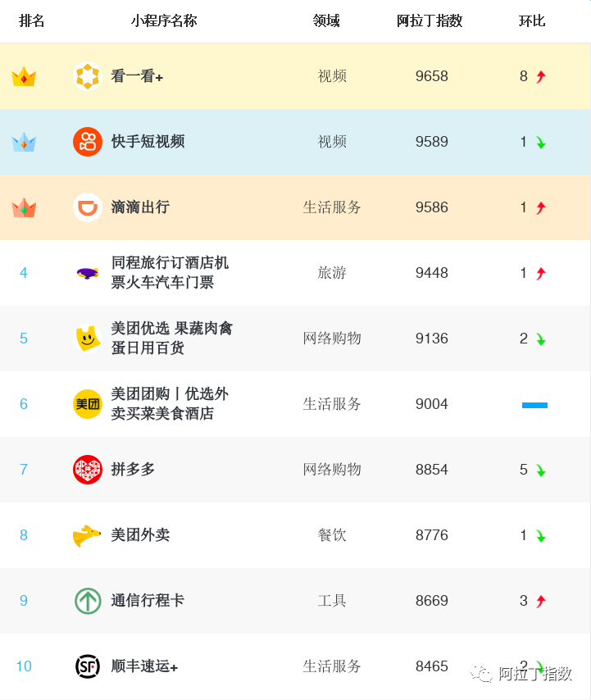Click the 同程旅行 purple fish icon
This screenshot has height=700, width=591.
tap(87, 273)
